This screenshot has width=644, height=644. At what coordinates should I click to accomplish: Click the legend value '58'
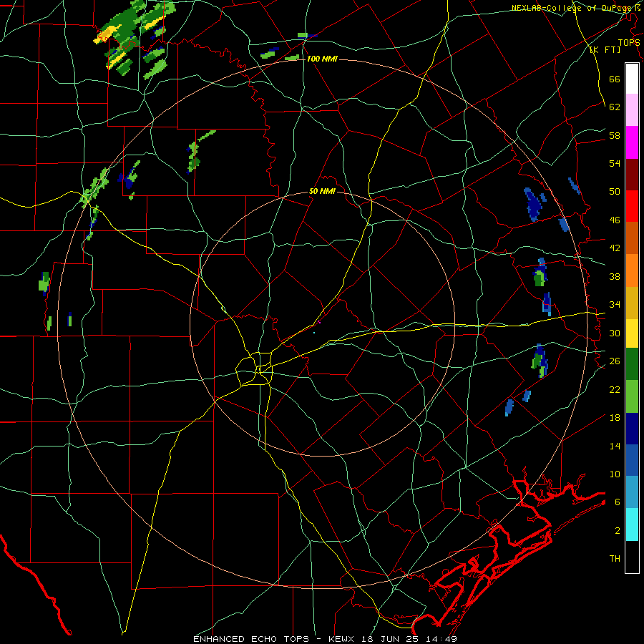click(x=615, y=135)
